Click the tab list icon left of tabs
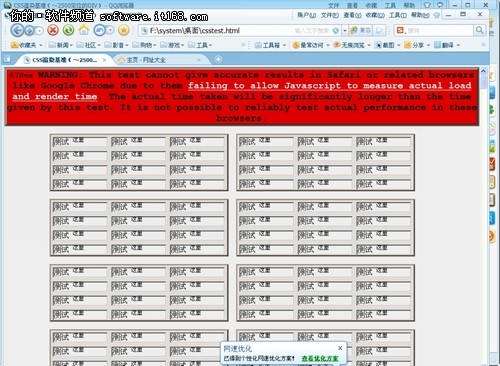Screen dimensions: 500x366 click(x=7, y=60)
